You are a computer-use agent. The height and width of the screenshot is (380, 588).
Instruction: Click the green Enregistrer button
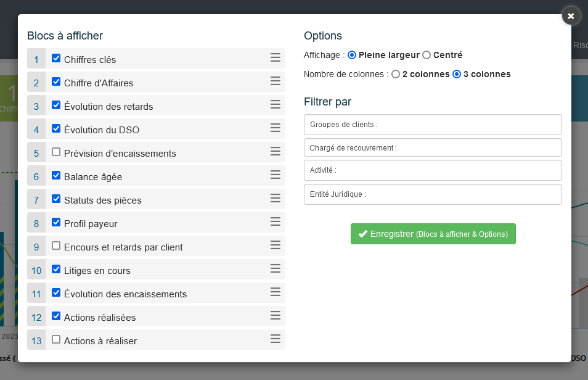coord(433,234)
